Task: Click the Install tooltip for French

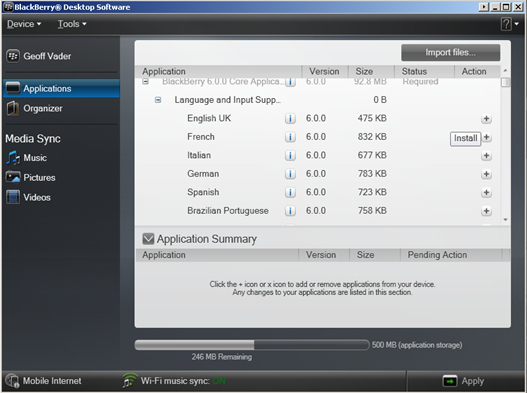Action: (x=465, y=138)
